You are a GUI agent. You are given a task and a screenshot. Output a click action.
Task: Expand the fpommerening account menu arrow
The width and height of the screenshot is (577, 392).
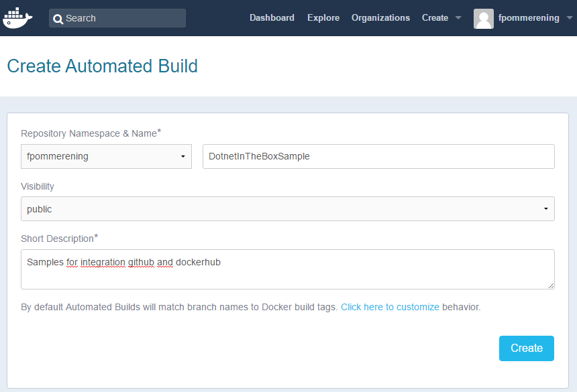569,17
